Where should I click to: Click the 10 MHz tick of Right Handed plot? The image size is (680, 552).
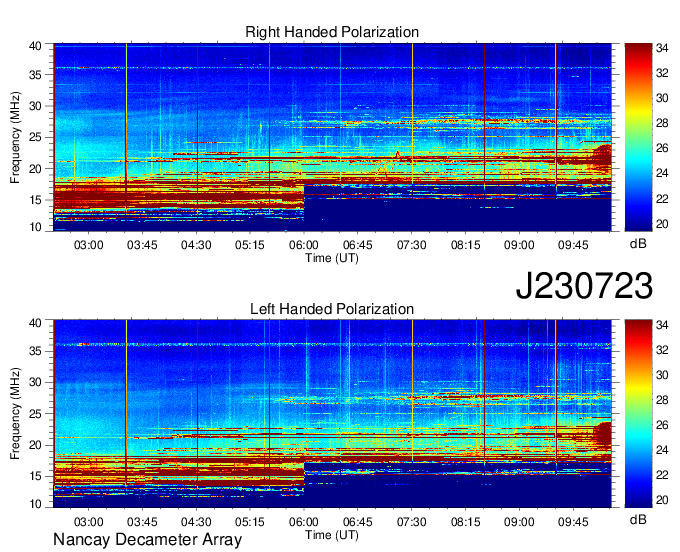point(35,227)
